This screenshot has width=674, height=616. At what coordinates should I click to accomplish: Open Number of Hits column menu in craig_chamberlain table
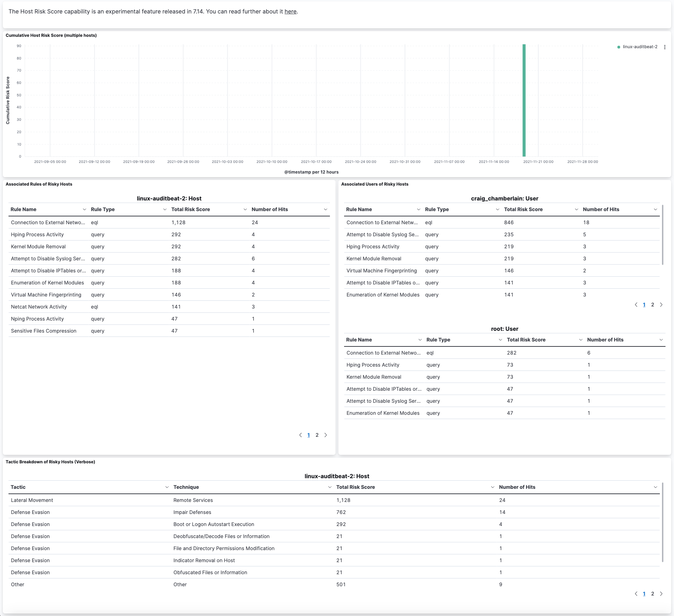click(x=655, y=209)
